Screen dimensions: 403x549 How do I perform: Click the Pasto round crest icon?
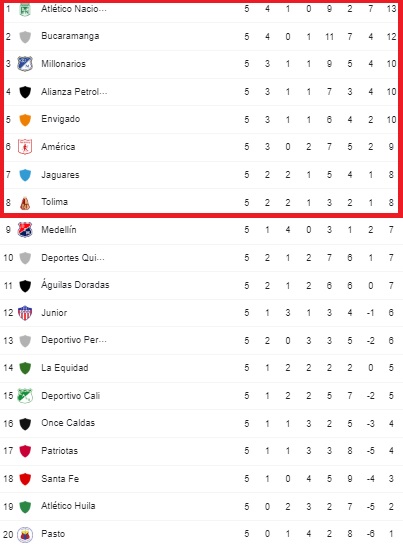(x=25, y=534)
